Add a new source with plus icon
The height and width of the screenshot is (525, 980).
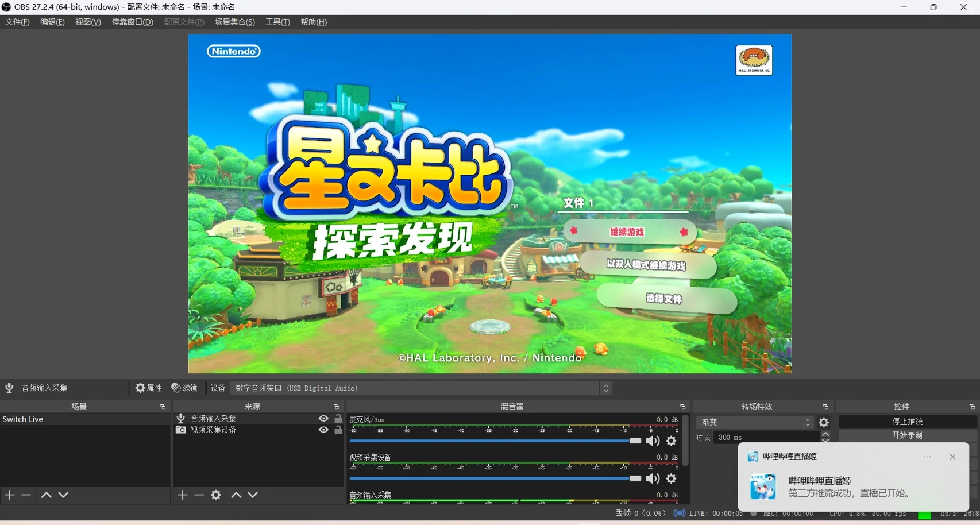click(x=183, y=495)
